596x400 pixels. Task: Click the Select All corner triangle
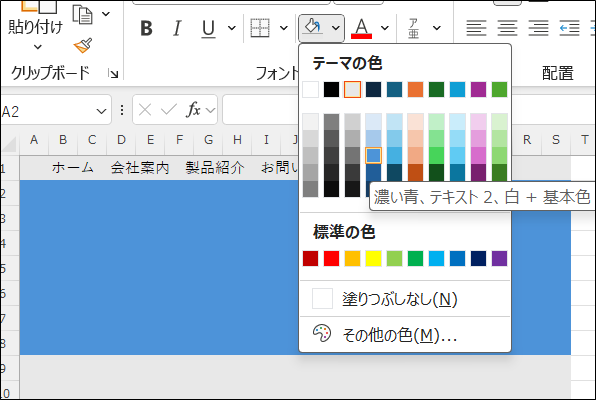pyautogui.click(x=9, y=144)
